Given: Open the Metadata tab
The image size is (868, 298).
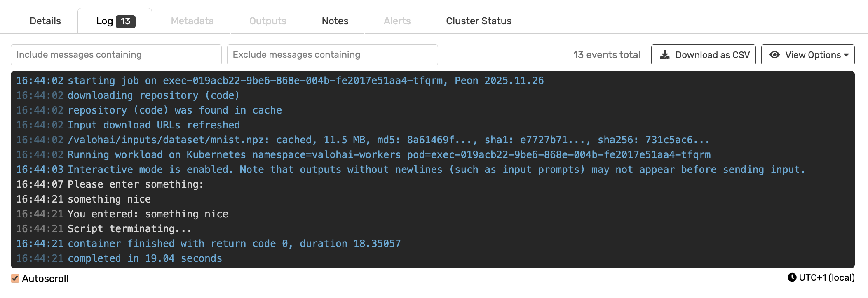Looking at the screenshot, I should click(x=192, y=21).
